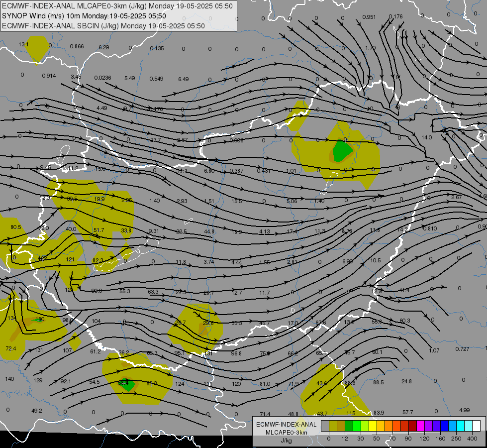The width and height of the screenshot is (487, 448).
Task: Click legend scale label 90
Action: (x=408, y=439)
